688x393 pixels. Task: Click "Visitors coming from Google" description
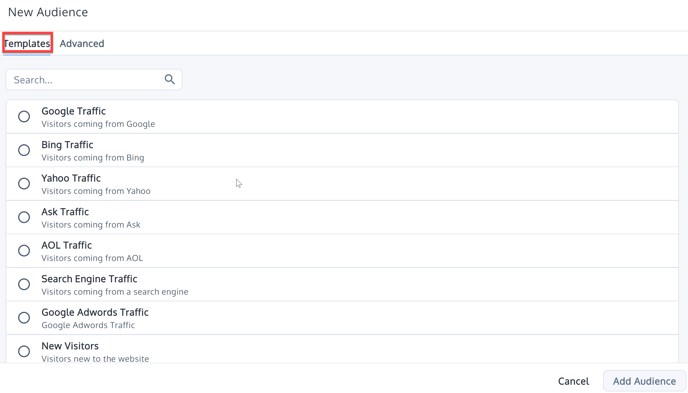point(98,124)
